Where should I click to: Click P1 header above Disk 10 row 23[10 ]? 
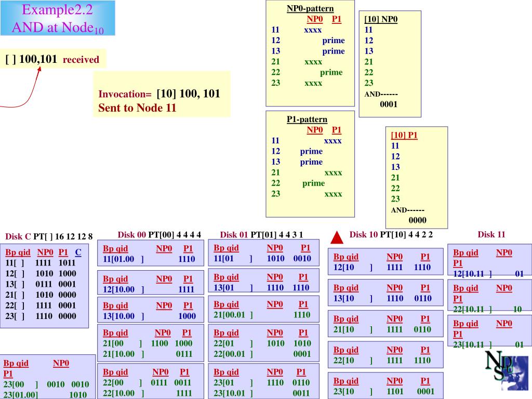tap(425, 381)
